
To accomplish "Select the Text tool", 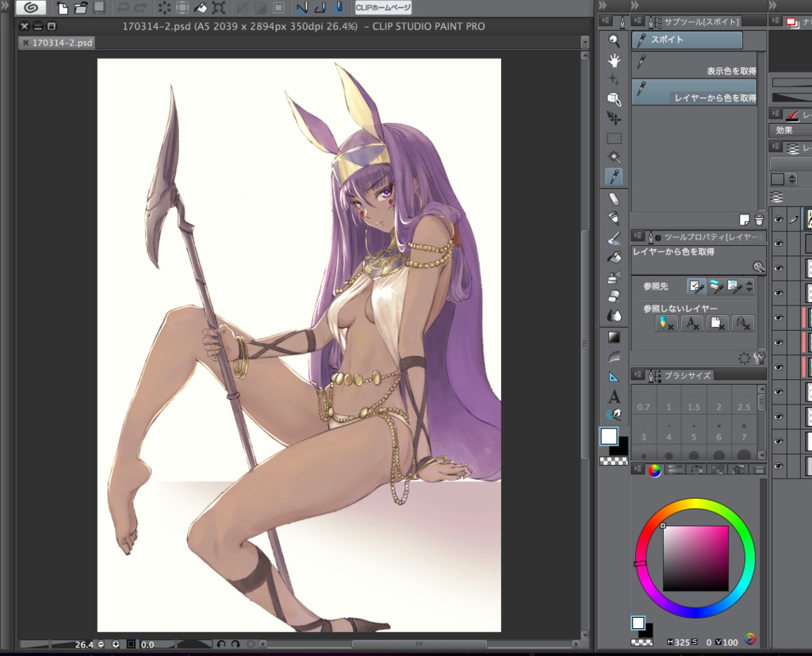I will tap(613, 397).
